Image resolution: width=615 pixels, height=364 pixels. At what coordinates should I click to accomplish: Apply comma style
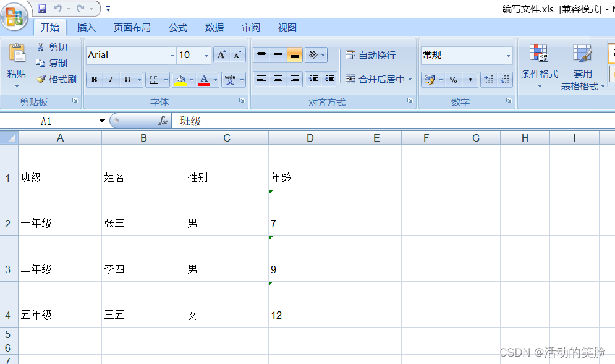(470, 80)
